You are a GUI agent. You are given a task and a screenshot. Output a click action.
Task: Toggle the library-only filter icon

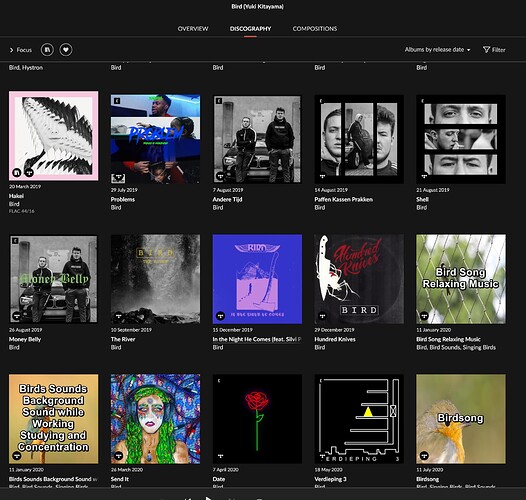pyautogui.click(x=47, y=50)
